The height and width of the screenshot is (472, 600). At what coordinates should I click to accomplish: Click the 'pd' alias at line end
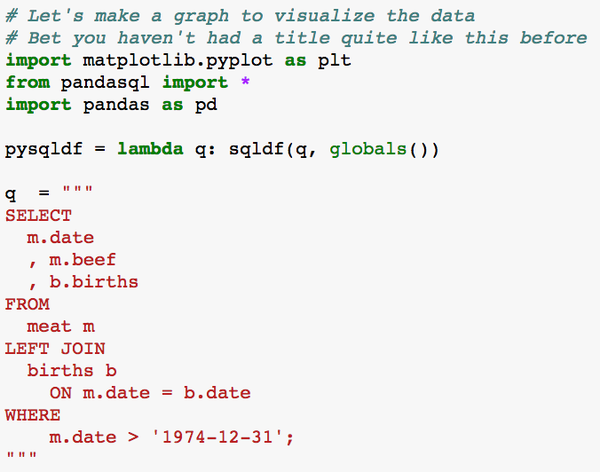pos(208,105)
